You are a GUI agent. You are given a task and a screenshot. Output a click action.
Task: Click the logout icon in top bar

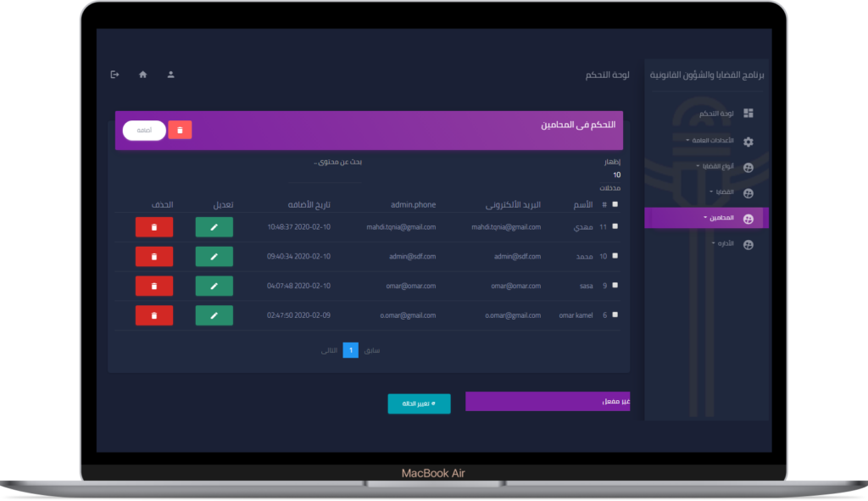[x=114, y=75]
